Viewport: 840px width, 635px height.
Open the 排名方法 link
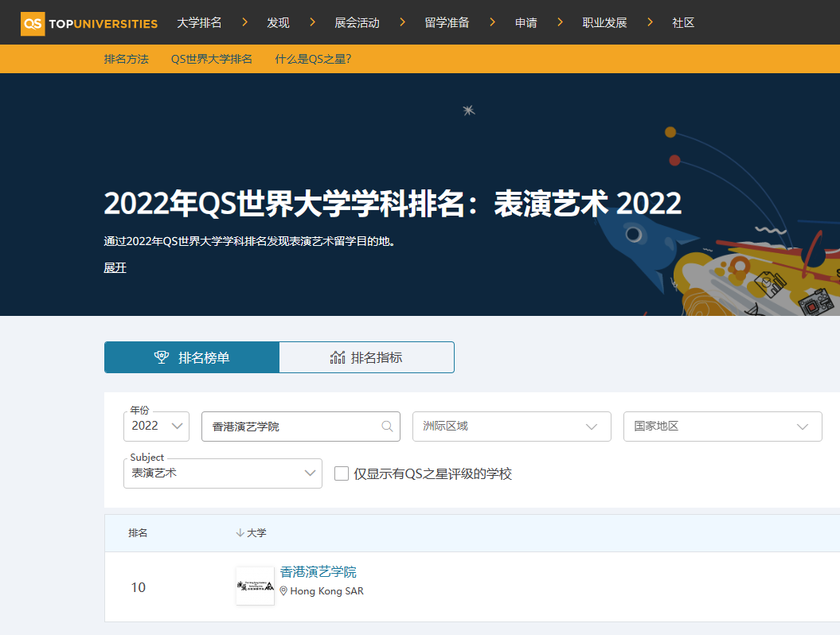coord(127,59)
